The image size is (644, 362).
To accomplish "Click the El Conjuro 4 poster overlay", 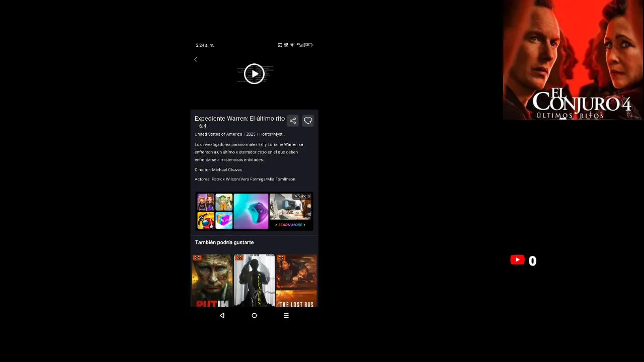I will [x=573, y=60].
